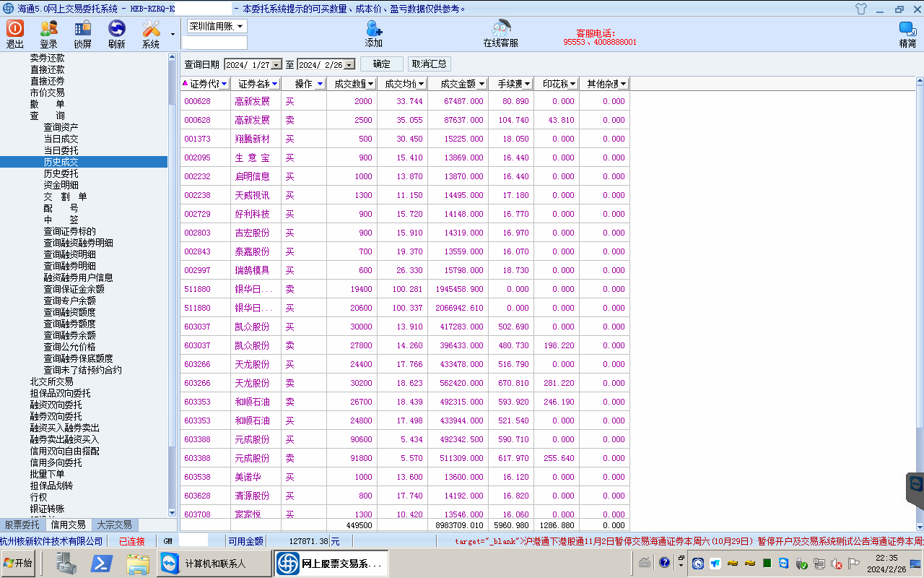
Task: Expand the end date picker dropdown
Action: 349,65
